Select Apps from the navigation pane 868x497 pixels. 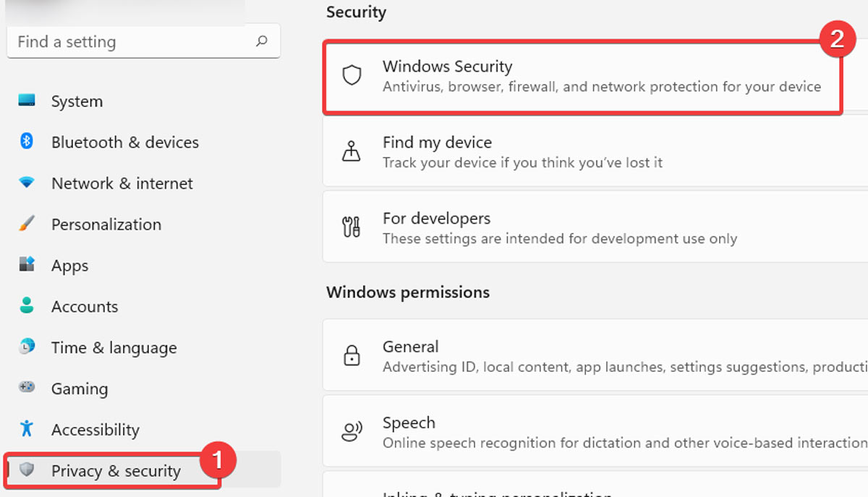(69, 266)
